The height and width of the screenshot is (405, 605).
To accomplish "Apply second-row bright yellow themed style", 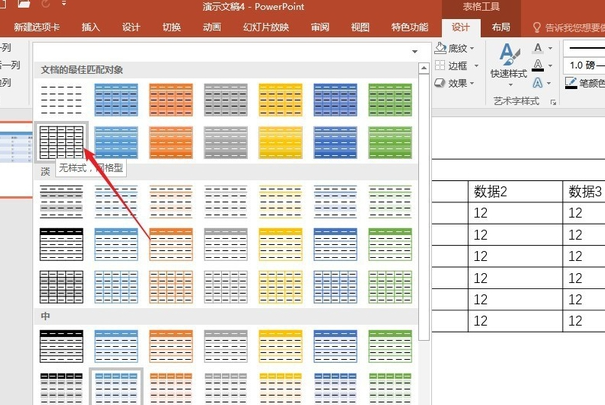I will pyautogui.click(x=281, y=142).
